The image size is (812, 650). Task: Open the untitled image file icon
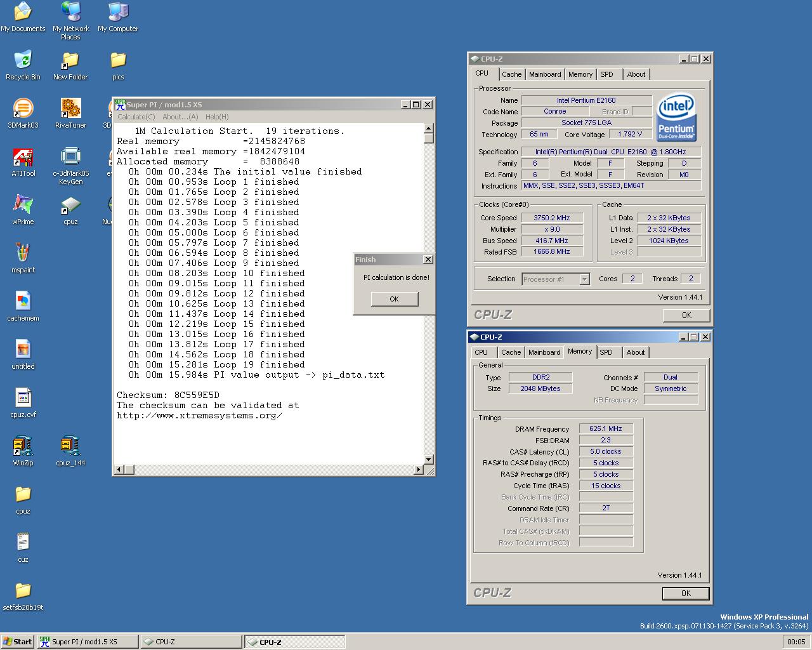click(23, 355)
